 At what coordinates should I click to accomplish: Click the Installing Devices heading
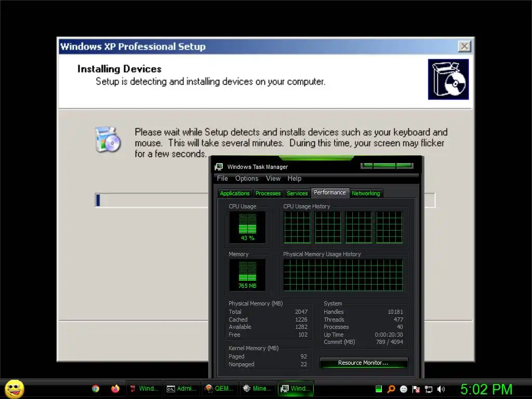click(119, 69)
